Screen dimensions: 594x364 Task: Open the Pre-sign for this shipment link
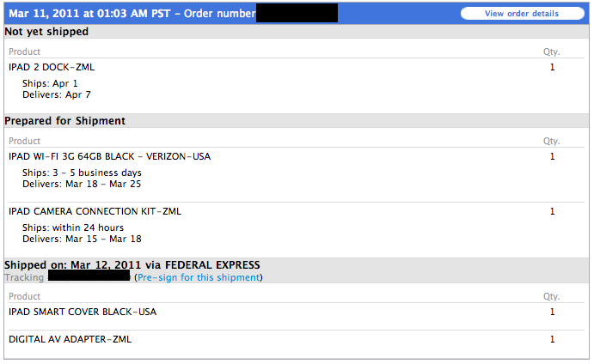pos(198,277)
